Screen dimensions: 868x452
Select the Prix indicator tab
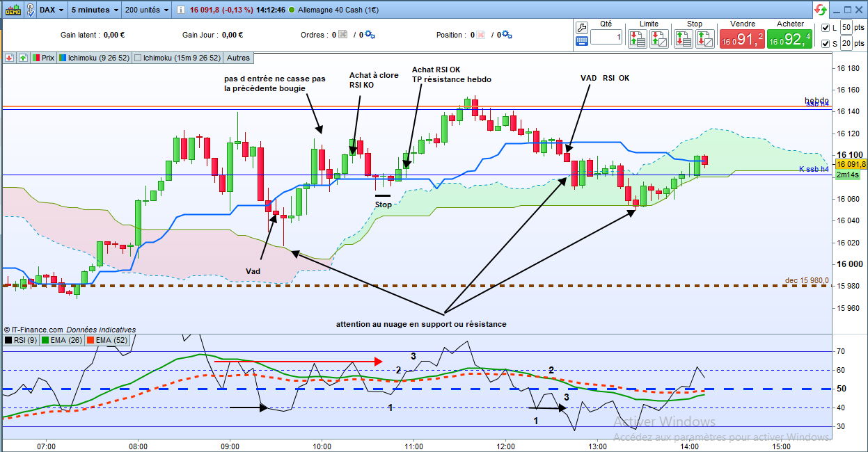43,58
